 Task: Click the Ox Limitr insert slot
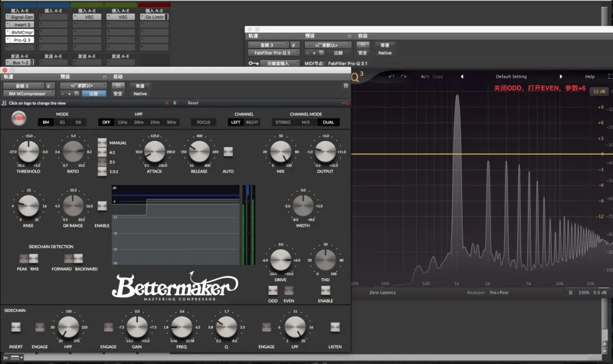tap(154, 17)
